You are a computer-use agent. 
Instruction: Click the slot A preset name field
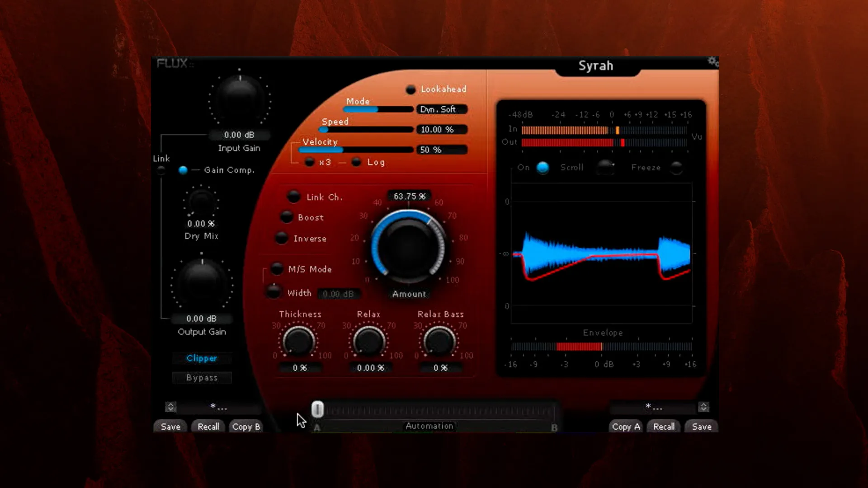(219, 407)
